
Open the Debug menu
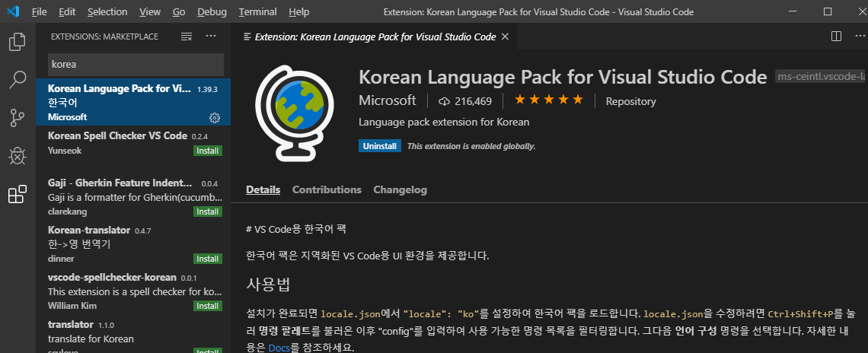(212, 11)
